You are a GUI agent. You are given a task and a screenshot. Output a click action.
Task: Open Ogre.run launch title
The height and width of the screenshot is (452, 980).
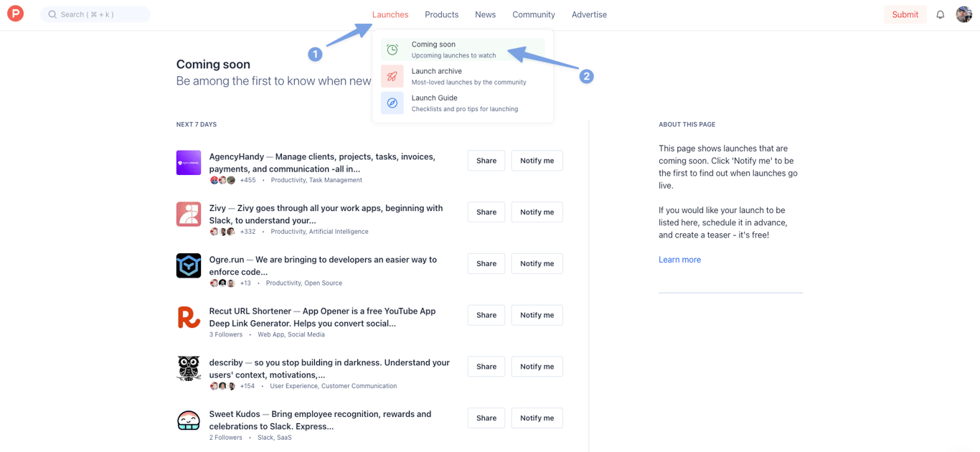pos(323,265)
